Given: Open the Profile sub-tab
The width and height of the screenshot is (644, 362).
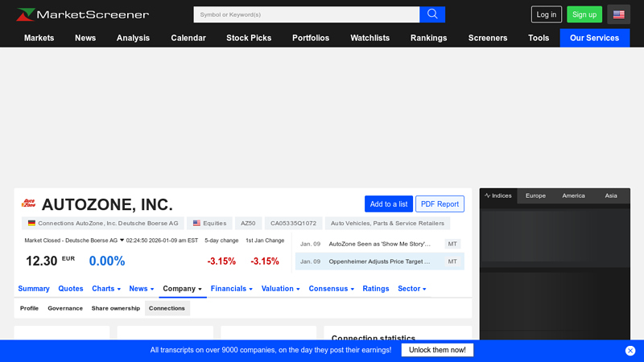Looking at the screenshot, I should pos(29,308).
